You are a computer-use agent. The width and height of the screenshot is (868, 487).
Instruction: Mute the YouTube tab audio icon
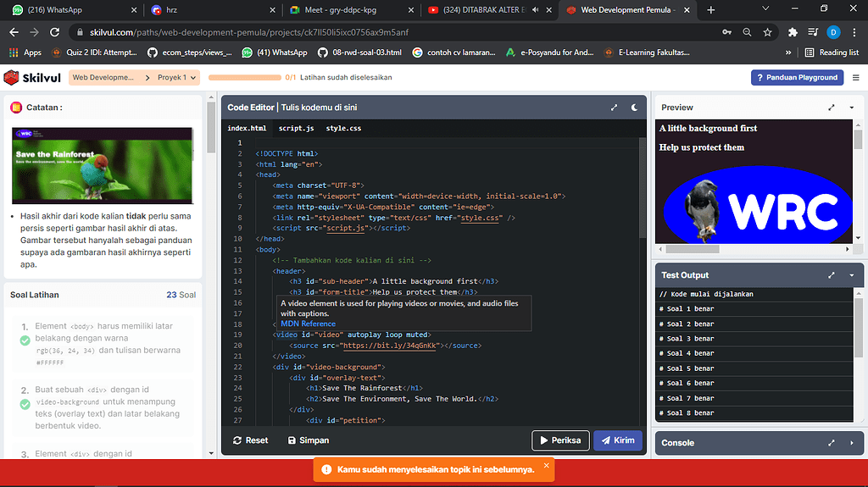coord(536,10)
